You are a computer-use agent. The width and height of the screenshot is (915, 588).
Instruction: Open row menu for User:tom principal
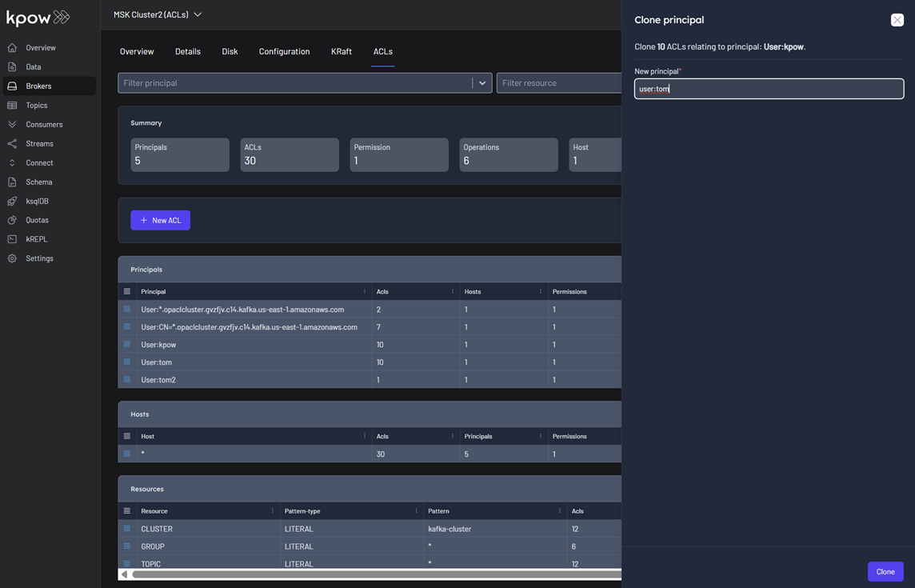[x=127, y=362]
